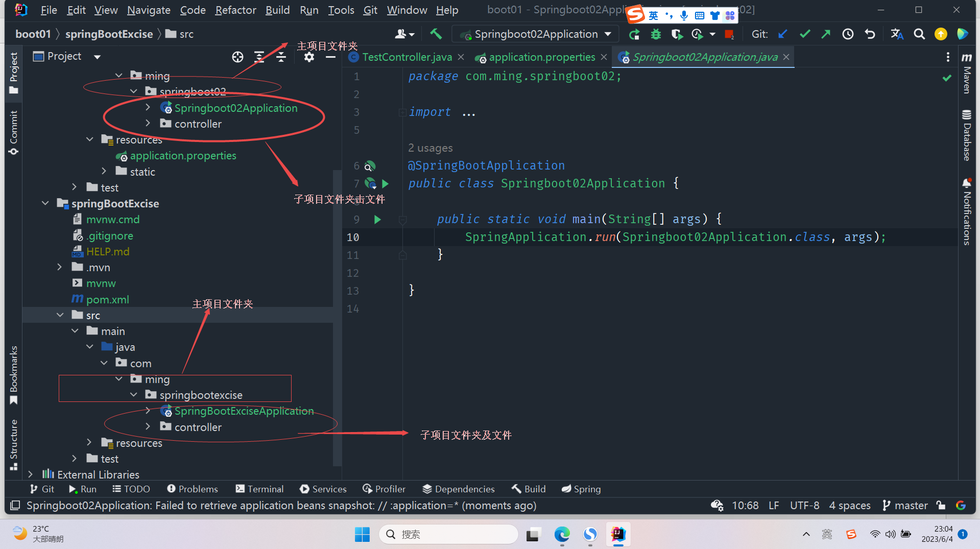Open the Problems tool window
Viewport: 980px width, 549px height.
click(x=193, y=489)
